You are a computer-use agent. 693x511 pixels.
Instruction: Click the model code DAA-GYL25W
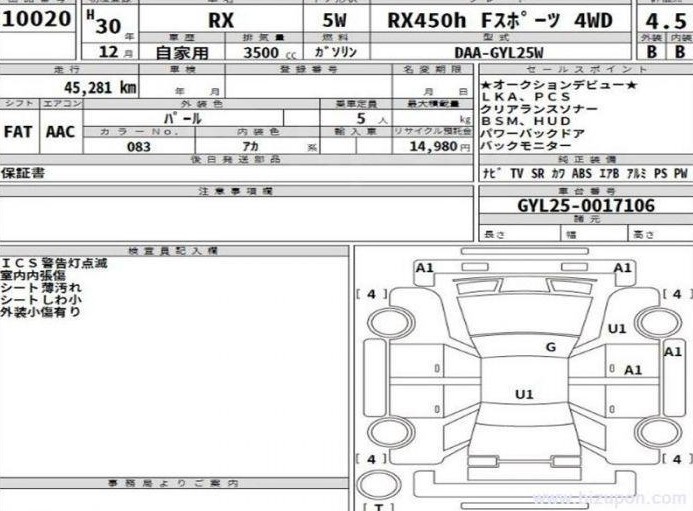pyautogui.click(x=499, y=53)
